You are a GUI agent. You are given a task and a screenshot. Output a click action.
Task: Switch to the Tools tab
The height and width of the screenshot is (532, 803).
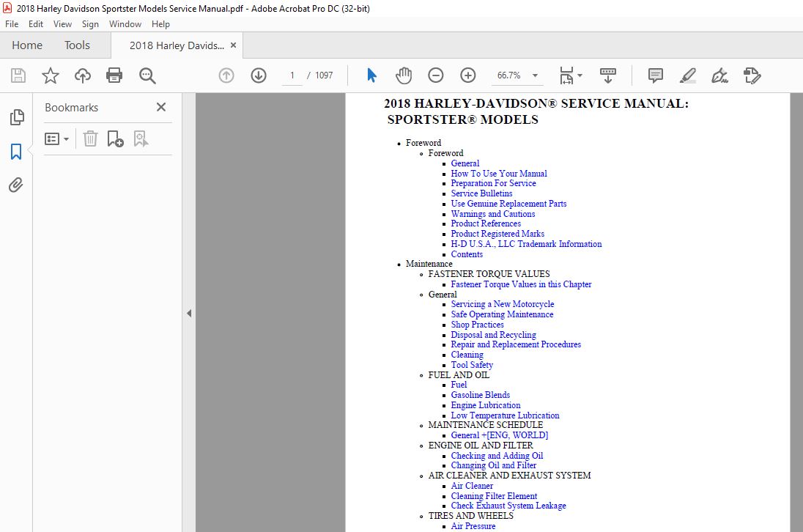[x=77, y=45]
